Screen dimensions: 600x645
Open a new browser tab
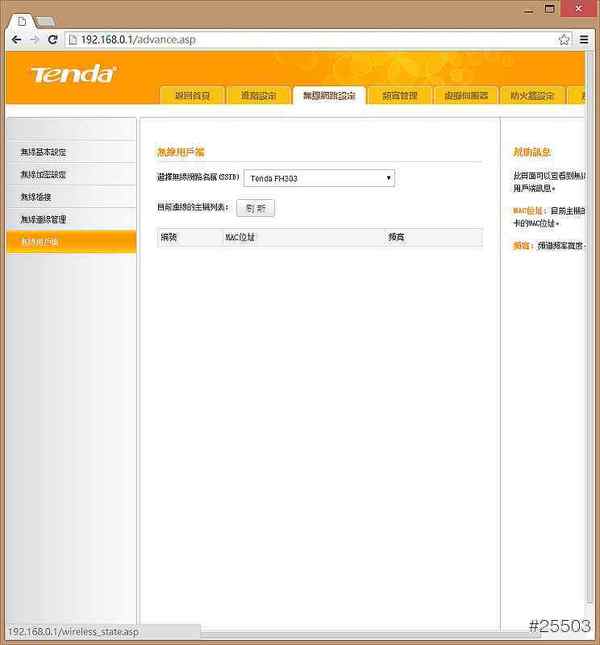coord(45,21)
